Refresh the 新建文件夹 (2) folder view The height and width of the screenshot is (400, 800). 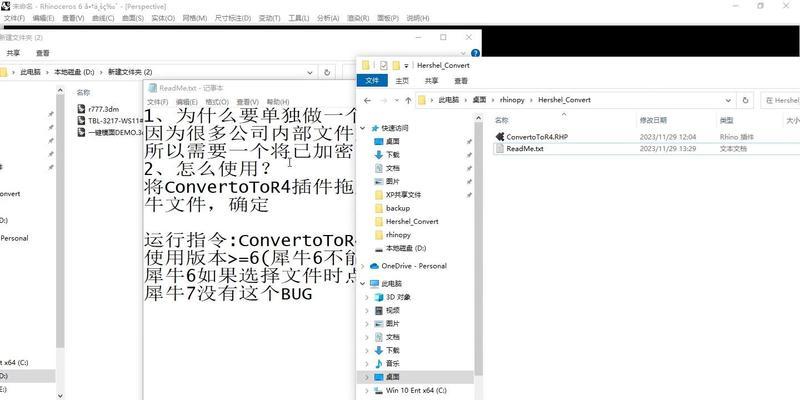click(x=327, y=72)
